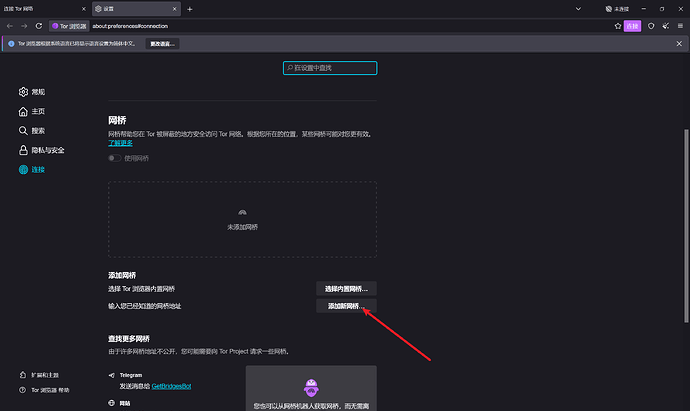Select the 设置 tab
This screenshot has height=411, width=690.
pyautogui.click(x=136, y=9)
